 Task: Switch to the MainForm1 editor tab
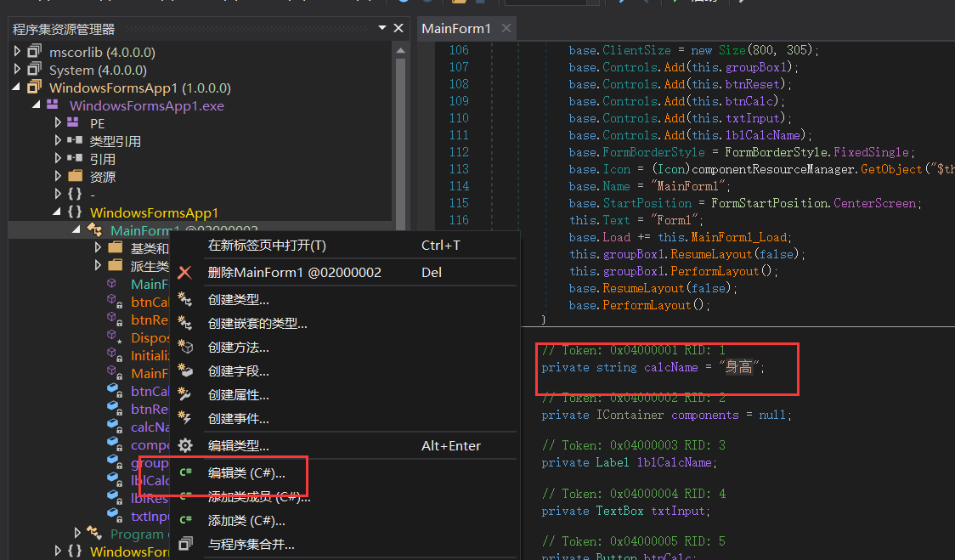point(456,28)
